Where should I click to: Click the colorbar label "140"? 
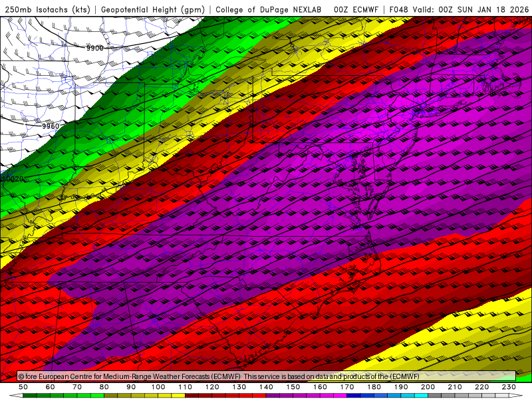click(x=267, y=387)
